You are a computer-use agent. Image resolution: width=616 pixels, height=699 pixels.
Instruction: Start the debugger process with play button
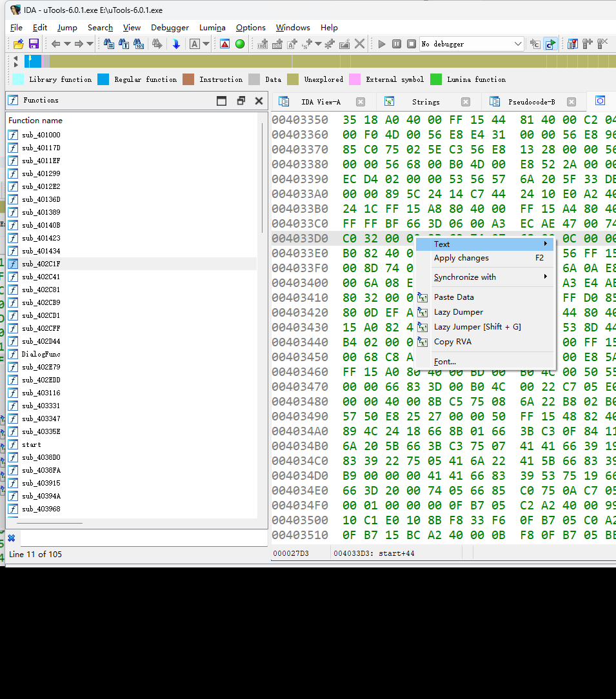(382, 44)
